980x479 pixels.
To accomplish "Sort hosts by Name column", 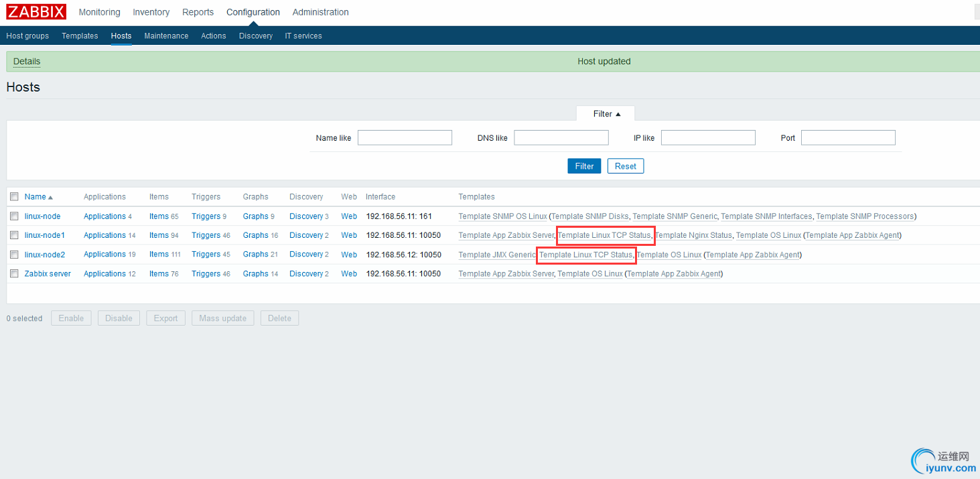I will (x=38, y=197).
